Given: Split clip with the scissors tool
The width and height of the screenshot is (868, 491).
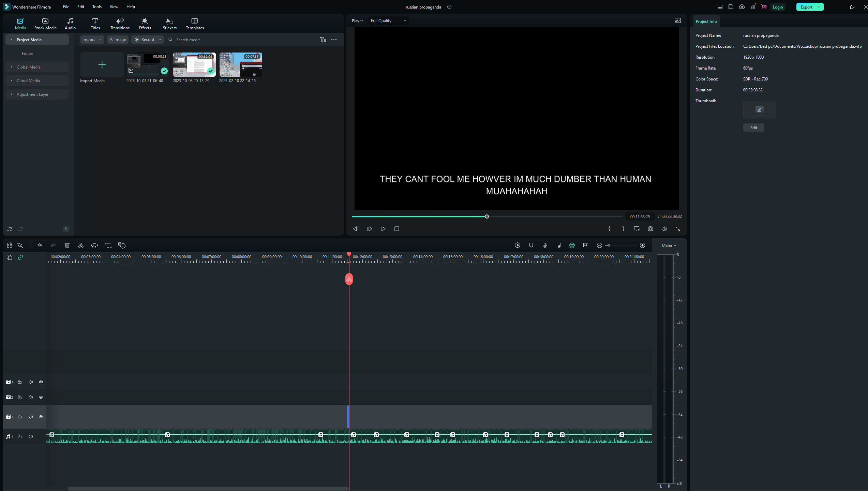Looking at the screenshot, I should (81, 245).
